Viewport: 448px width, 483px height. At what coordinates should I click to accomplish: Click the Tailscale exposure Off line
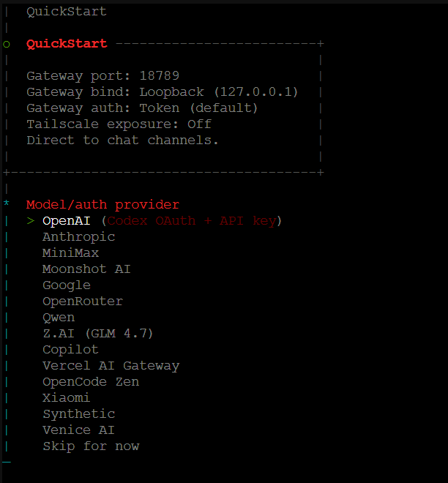click(119, 124)
